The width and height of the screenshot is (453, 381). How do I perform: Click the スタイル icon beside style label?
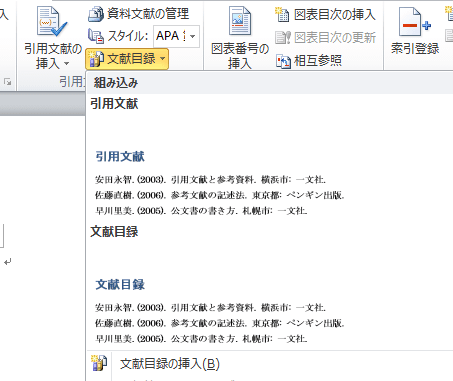coord(96,36)
